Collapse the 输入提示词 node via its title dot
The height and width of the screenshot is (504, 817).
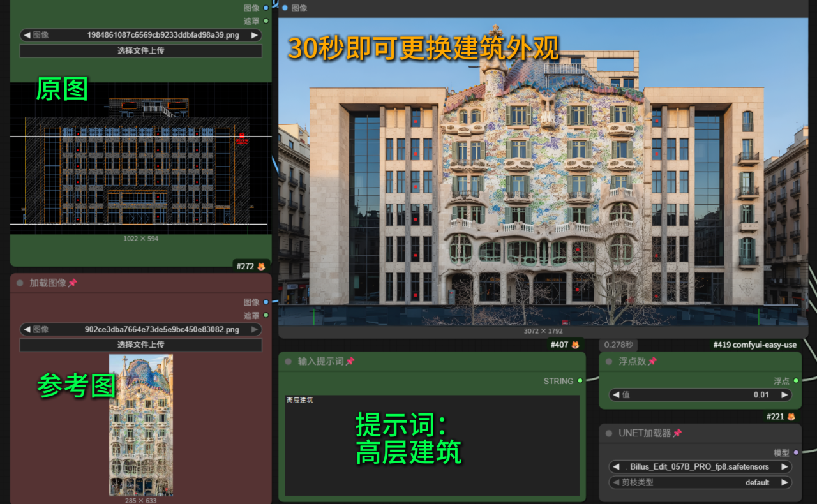(x=289, y=361)
